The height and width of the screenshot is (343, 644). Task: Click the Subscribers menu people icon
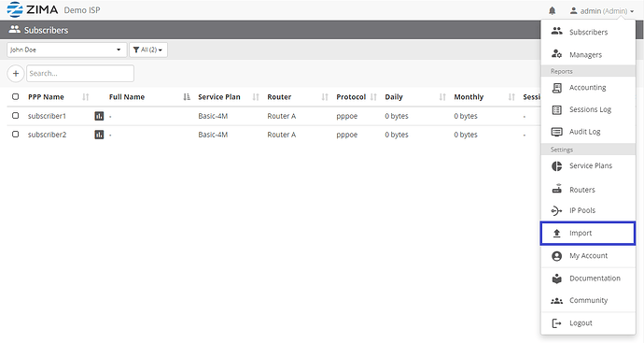[556, 32]
